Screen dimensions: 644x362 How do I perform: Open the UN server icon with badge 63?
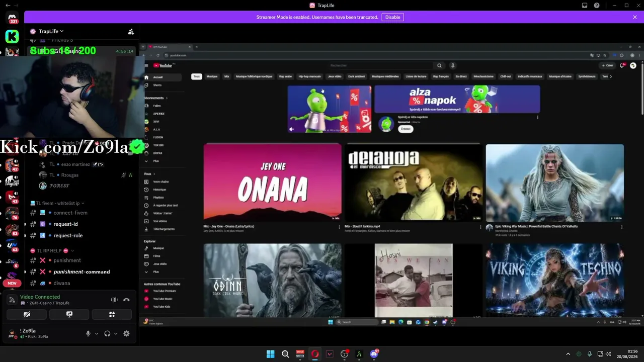pos(12,246)
